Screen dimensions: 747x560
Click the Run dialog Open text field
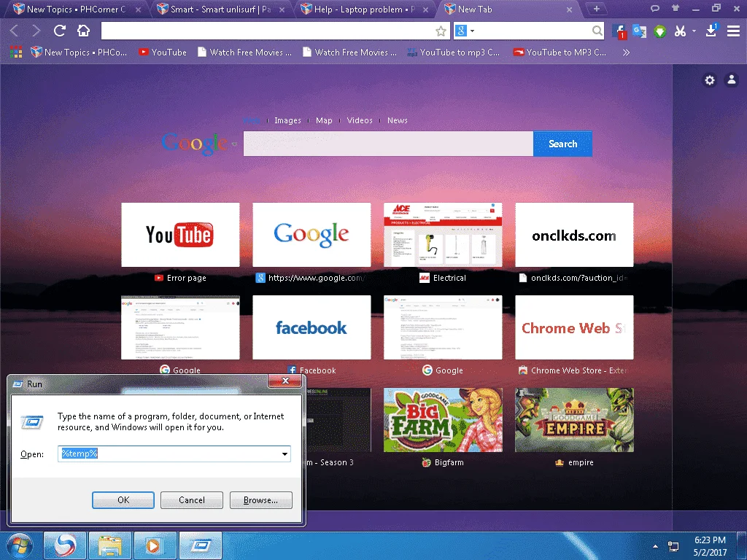coord(169,454)
